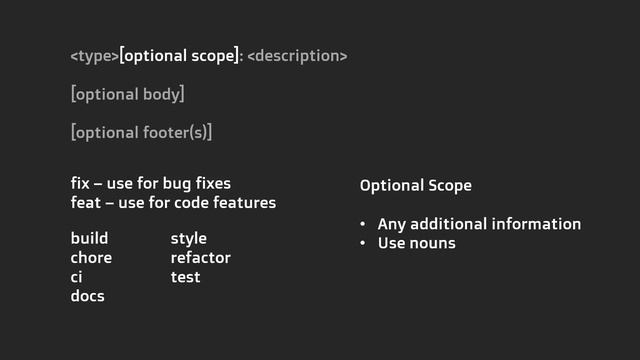640x360 pixels.
Task: Select the word build
Action: [x=89, y=238]
